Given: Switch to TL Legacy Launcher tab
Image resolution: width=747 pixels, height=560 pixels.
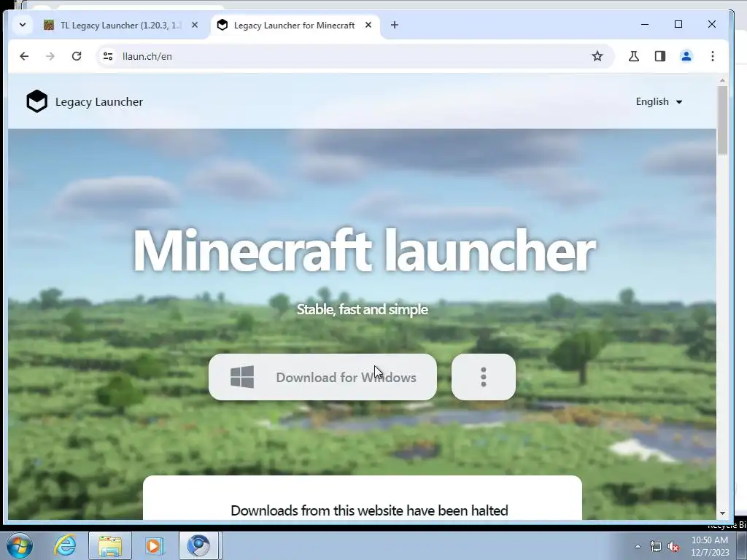Looking at the screenshot, I should click(x=120, y=26).
